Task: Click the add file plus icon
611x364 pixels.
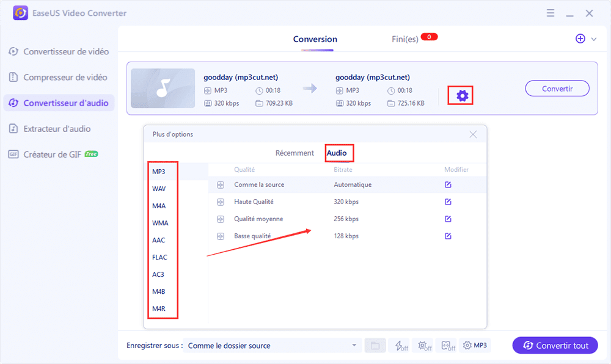Action: [x=580, y=38]
